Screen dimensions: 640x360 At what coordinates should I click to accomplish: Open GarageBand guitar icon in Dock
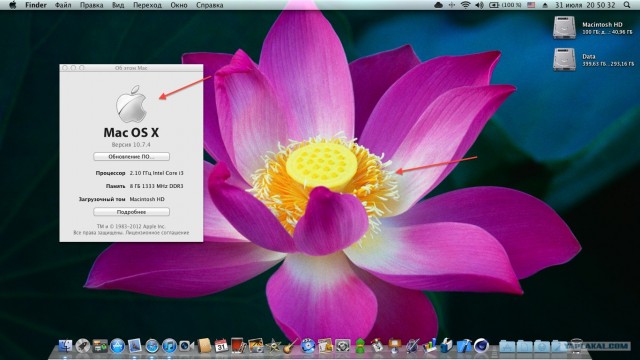[290, 346]
